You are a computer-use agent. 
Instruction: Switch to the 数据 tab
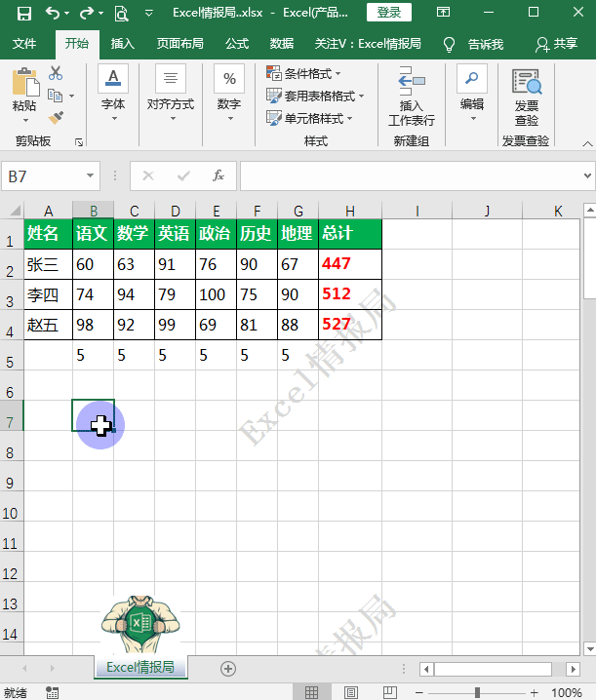[282, 44]
